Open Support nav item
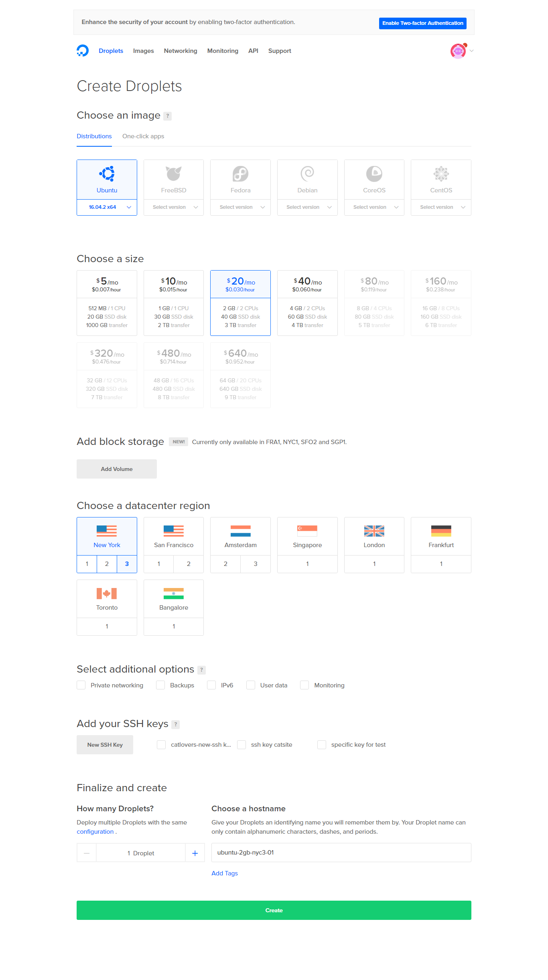 tap(280, 51)
